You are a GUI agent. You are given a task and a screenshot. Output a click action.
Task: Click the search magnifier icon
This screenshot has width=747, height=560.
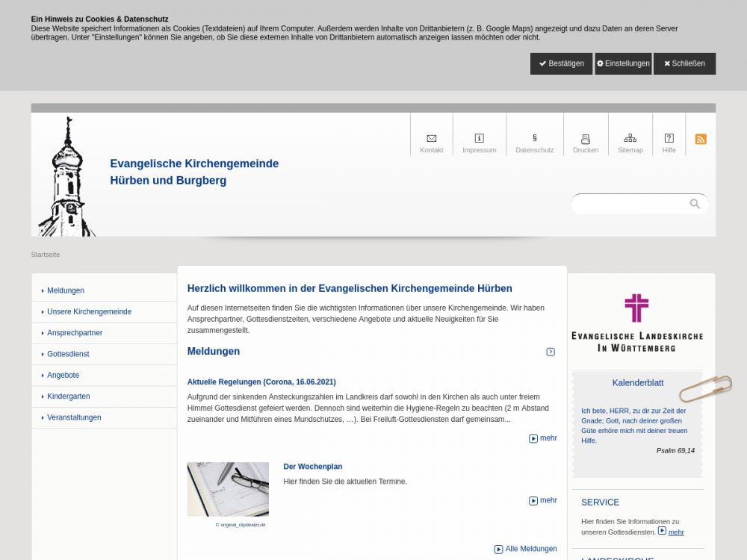tap(695, 204)
